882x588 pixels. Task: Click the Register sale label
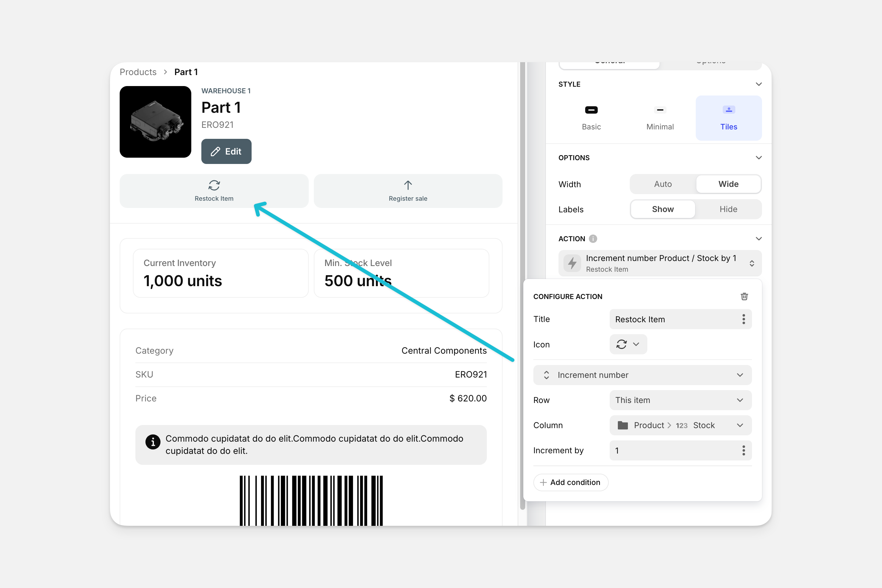tap(408, 199)
